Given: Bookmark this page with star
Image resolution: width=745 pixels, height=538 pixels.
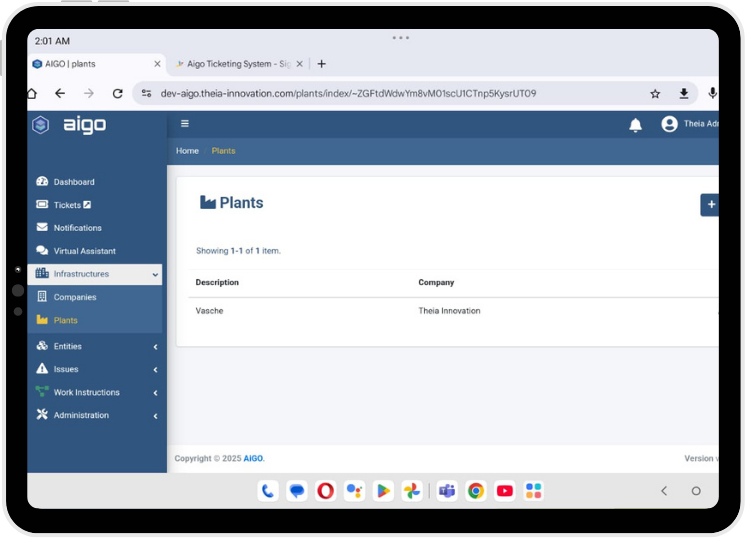Looking at the screenshot, I should (x=655, y=94).
